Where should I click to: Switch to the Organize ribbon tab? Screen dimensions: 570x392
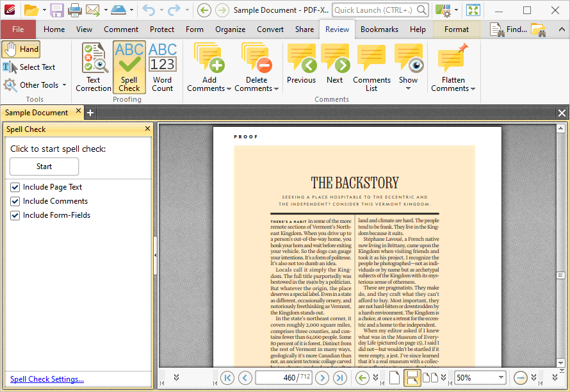tap(230, 29)
